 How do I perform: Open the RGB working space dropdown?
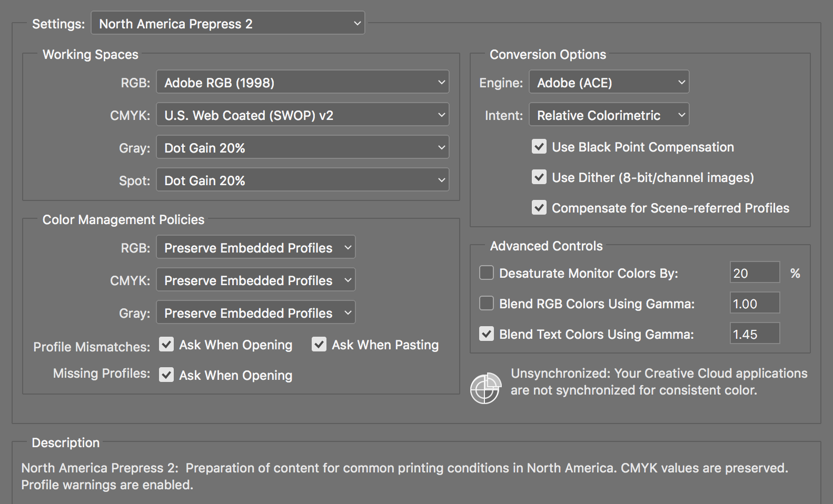(302, 82)
